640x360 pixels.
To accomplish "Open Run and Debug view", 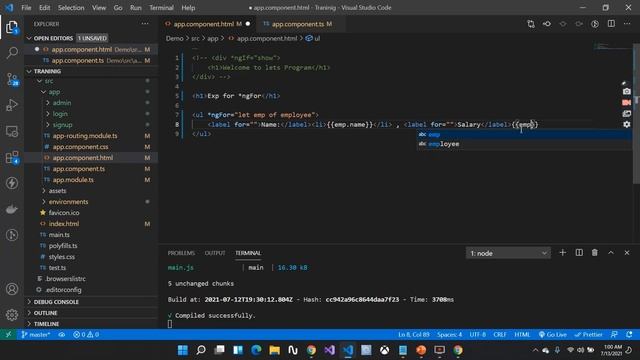I will pos(12,105).
